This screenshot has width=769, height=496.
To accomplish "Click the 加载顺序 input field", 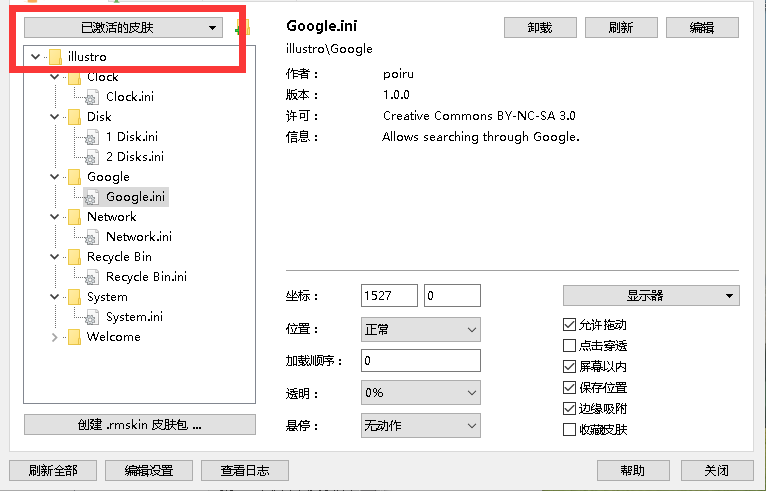I will (420, 361).
